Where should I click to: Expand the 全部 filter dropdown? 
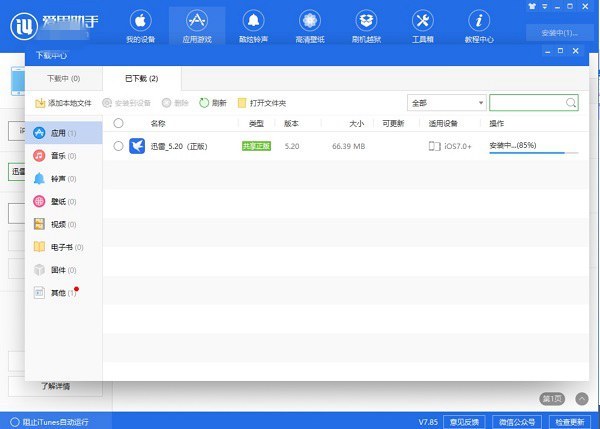tap(447, 103)
